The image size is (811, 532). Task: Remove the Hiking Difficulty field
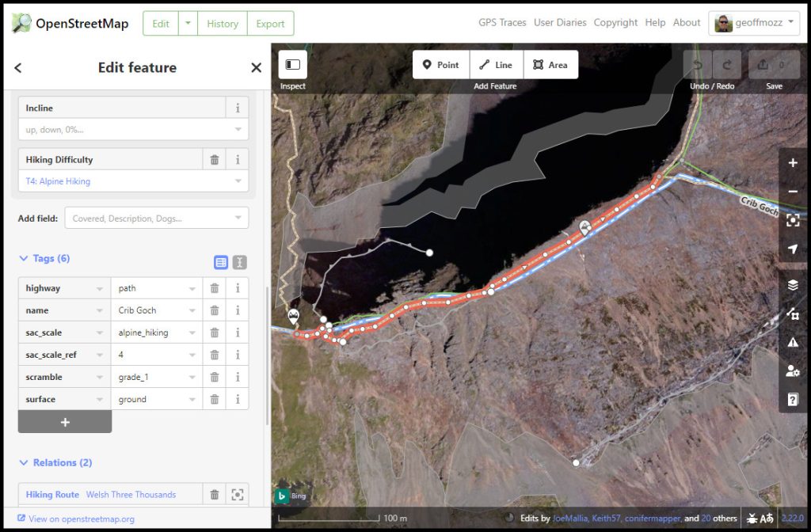click(214, 160)
